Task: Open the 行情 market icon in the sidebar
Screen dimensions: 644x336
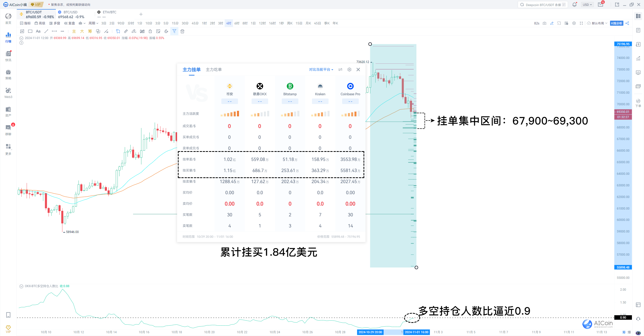Action: [x=8, y=37]
